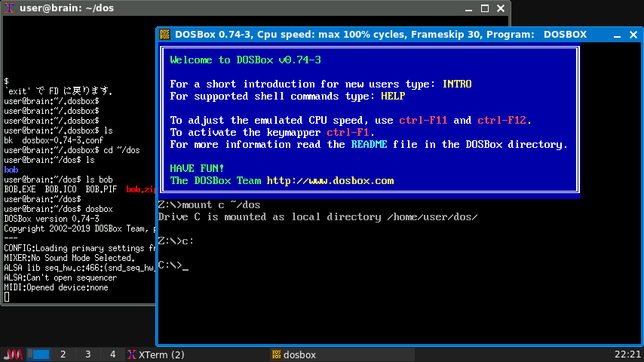The image size is (644, 362).
Task: Switch to workspace 1 in pager
Action: click(39, 354)
